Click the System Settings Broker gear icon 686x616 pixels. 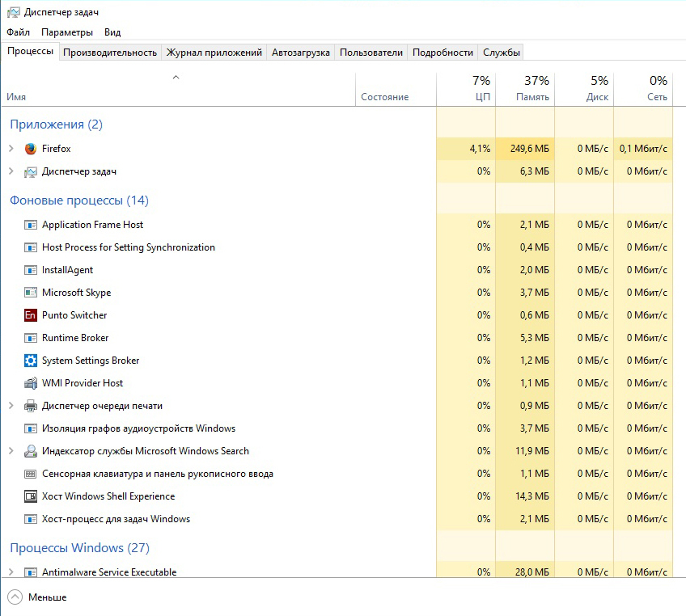click(x=31, y=361)
